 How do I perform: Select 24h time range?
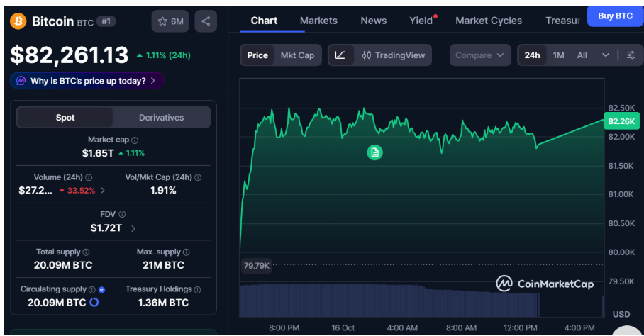pos(532,55)
